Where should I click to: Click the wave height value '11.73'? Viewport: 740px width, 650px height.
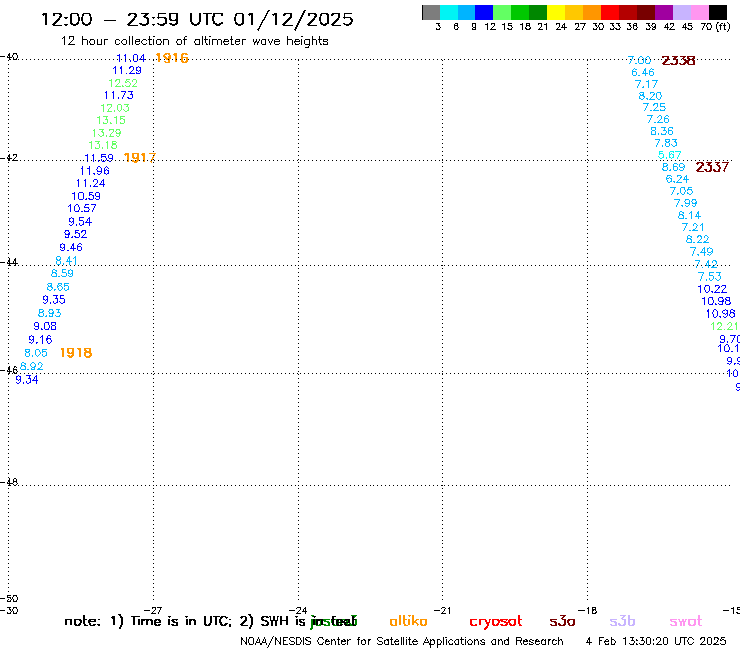118,95
